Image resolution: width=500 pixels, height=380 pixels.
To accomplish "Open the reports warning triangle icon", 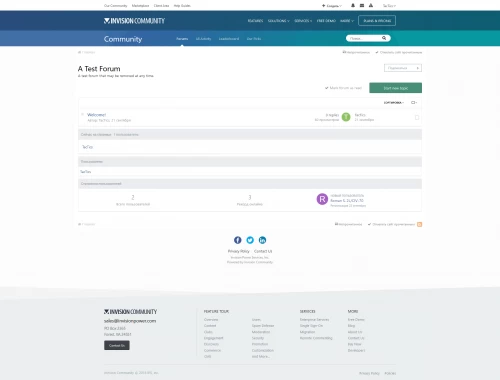I will click(371, 5).
